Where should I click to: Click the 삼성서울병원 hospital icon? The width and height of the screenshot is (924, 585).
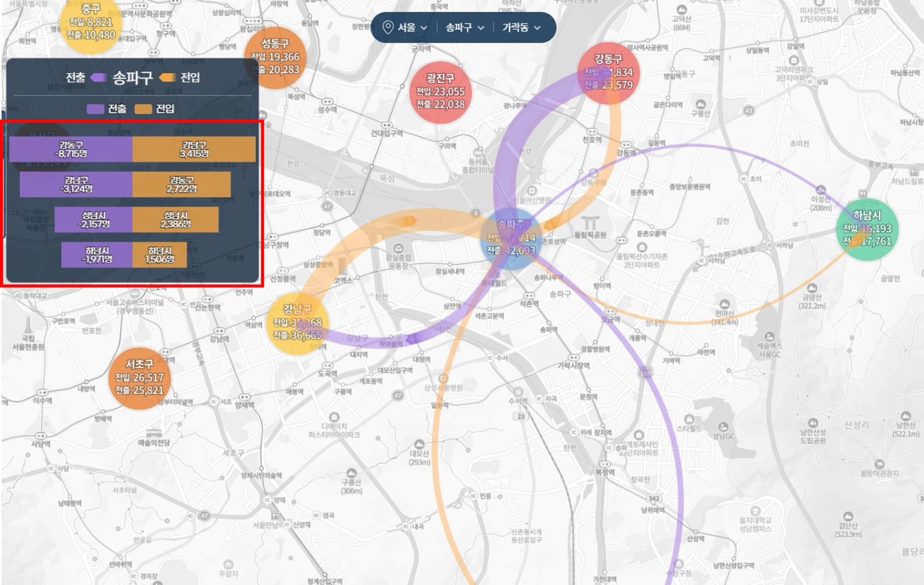443,378
